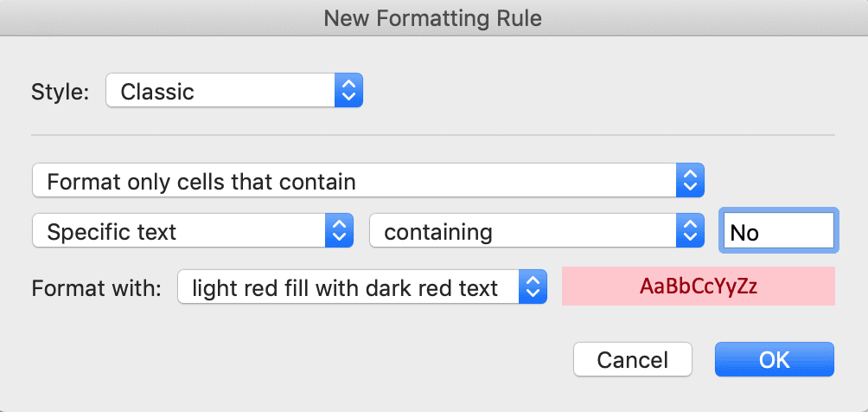The width and height of the screenshot is (868, 412).
Task: Click the 'Format with:' label
Action: click(96, 288)
